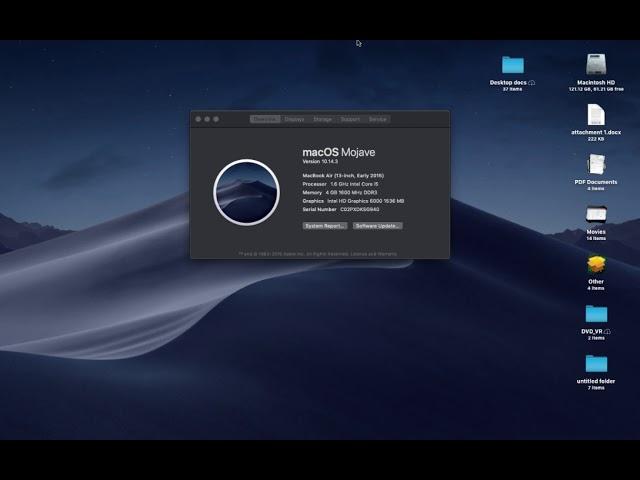Click the 'untitled folder' label text
The width and height of the screenshot is (640, 480).
point(596,381)
